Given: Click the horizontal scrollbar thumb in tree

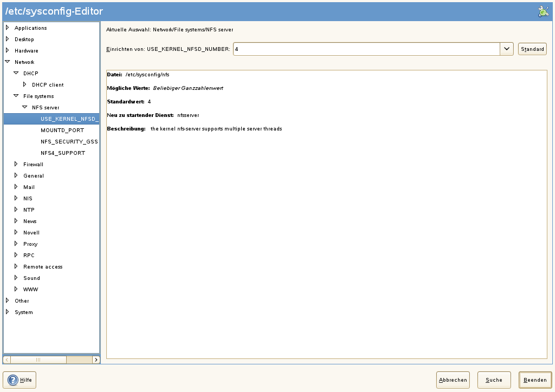Looking at the screenshot, I should pyautogui.click(x=38, y=360).
